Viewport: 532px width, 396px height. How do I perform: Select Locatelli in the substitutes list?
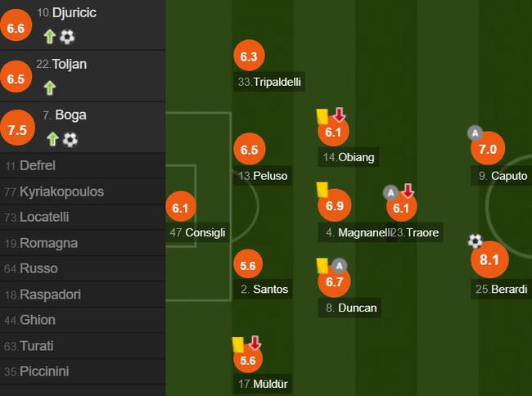point(43,217)
